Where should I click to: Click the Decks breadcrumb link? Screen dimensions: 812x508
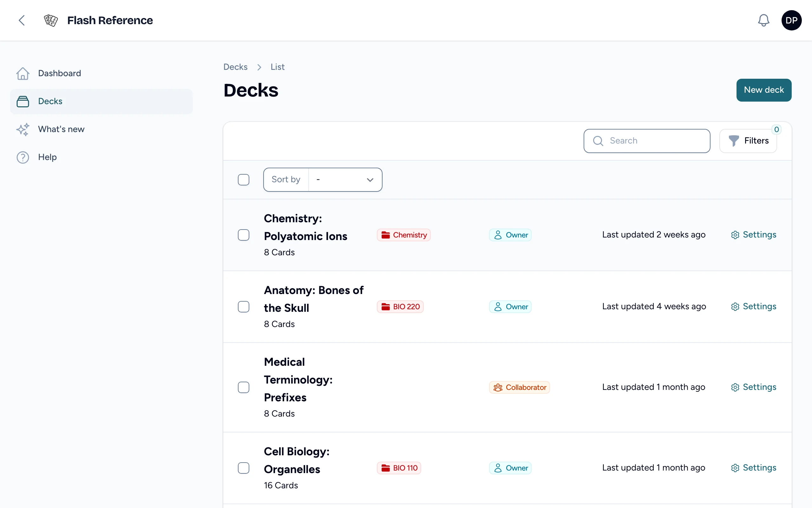click(x=236, y=67)
